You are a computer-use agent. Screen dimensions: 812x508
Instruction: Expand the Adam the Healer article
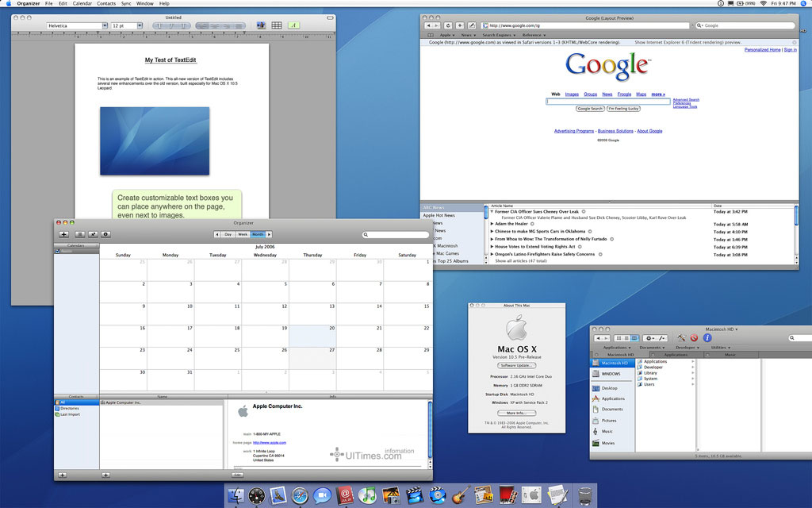492,224
